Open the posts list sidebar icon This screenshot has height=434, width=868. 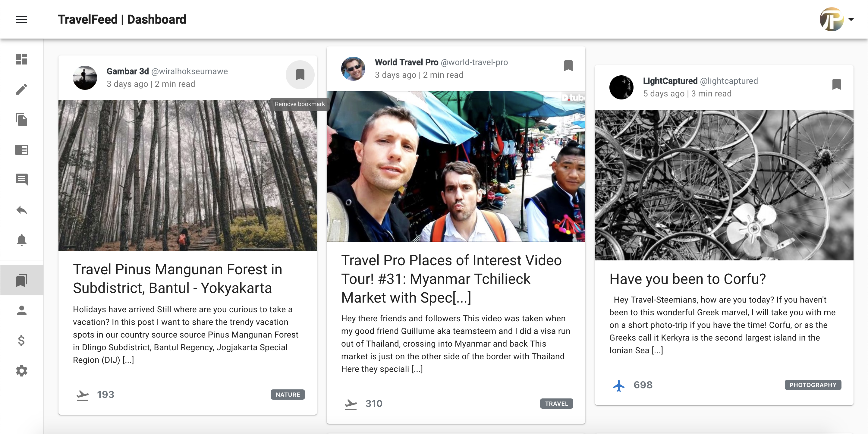[x=22, y=149]
